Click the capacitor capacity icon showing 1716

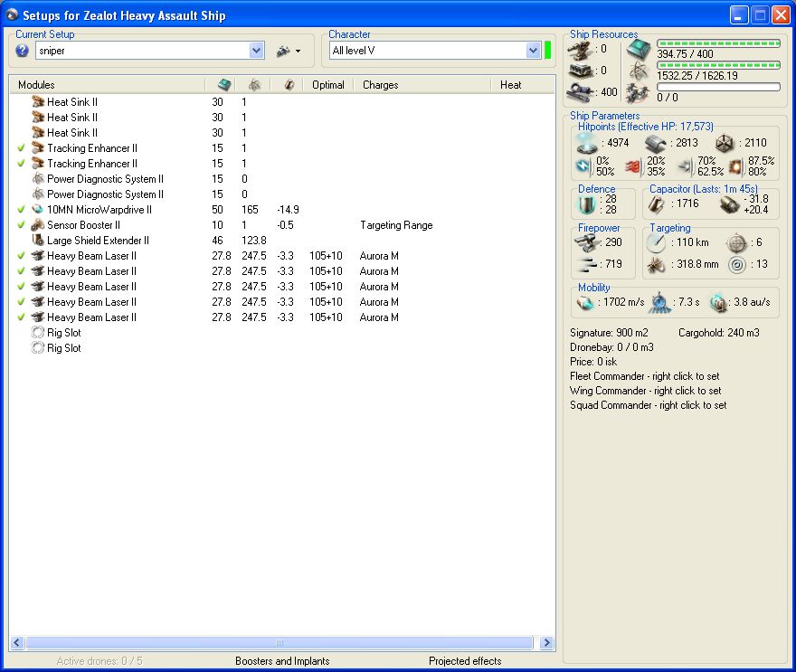click(657, 204)
